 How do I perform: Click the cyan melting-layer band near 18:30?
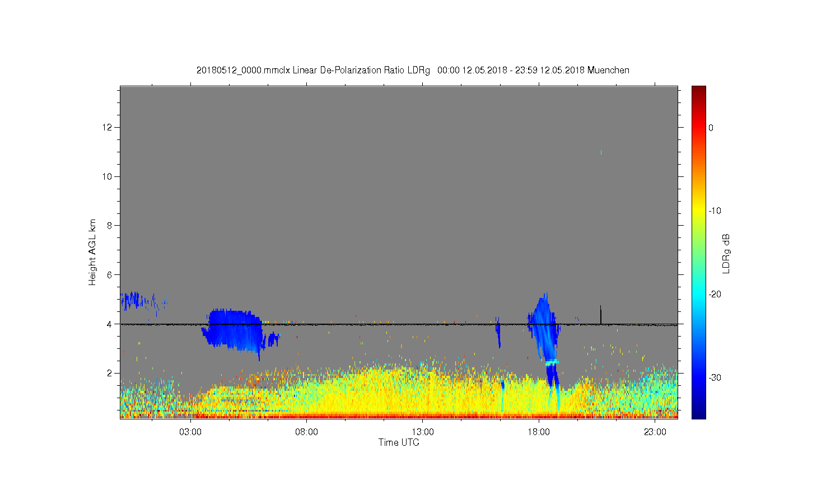pyautogui.click(x=552, y=363)
